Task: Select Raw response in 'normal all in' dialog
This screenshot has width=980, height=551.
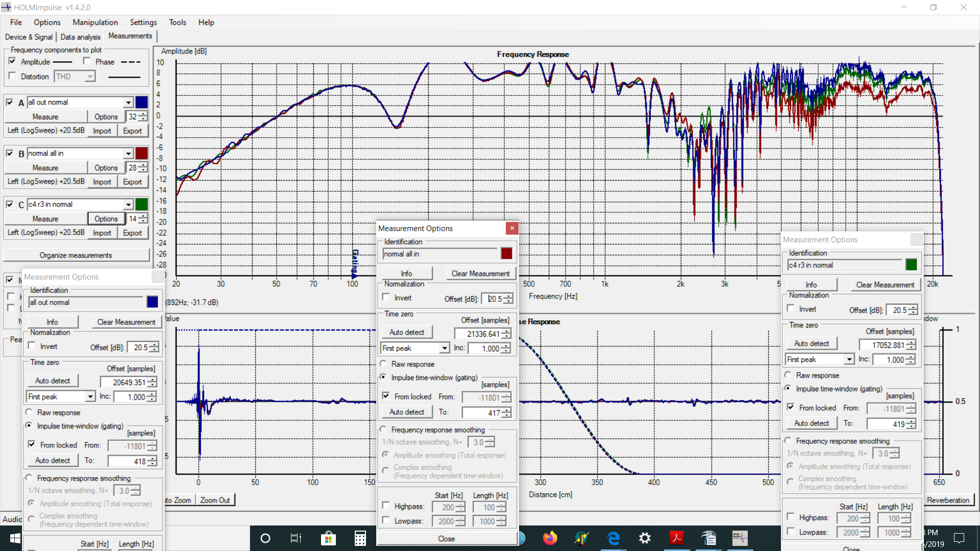Action: pos(383,364)
